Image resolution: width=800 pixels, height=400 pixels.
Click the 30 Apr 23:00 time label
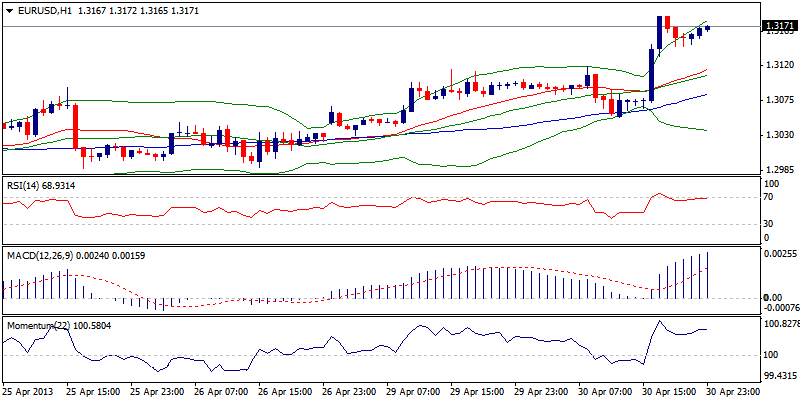click(x=732, y=392)
